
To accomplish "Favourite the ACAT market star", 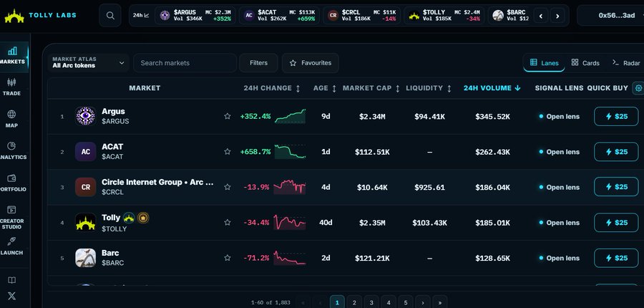I will pyautogui.click(x=227, y=152).
